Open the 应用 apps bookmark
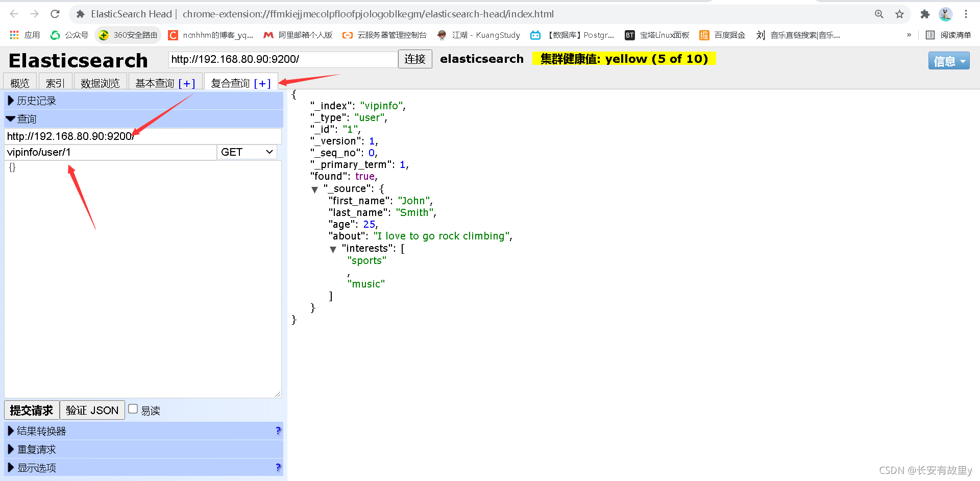Image resolution: width=980 pixels, height=481 pixels. click(x=25, y=35)
